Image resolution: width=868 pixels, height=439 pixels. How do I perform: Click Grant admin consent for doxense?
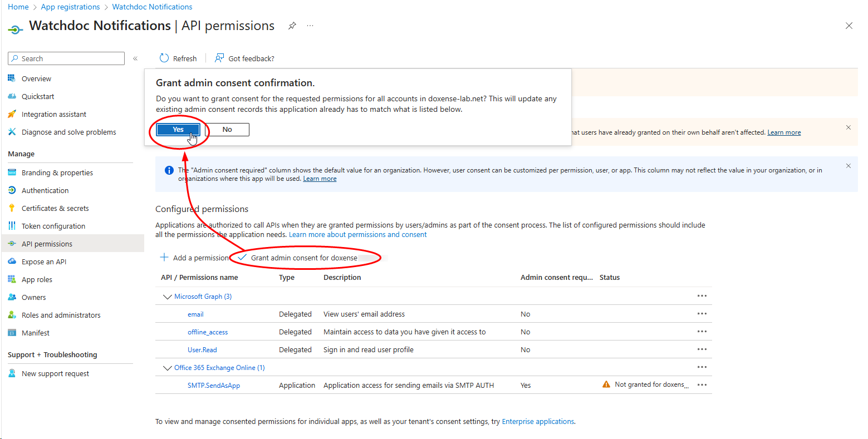tap(298, 258)
